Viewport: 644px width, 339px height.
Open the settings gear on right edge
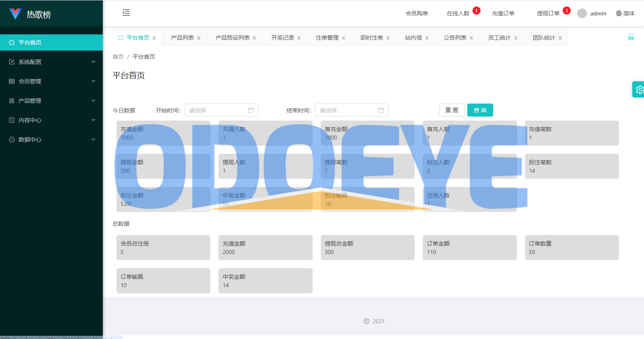click(x=639, y=89)
